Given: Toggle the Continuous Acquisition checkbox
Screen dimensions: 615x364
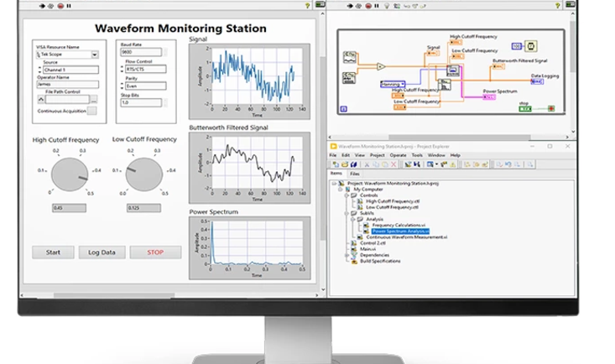Looking at the screenshot, I should point(92,111).
